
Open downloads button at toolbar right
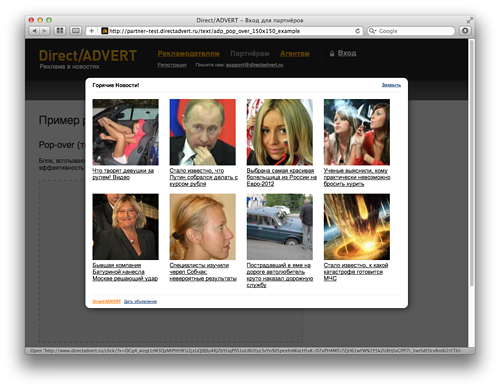click(465, 31)
